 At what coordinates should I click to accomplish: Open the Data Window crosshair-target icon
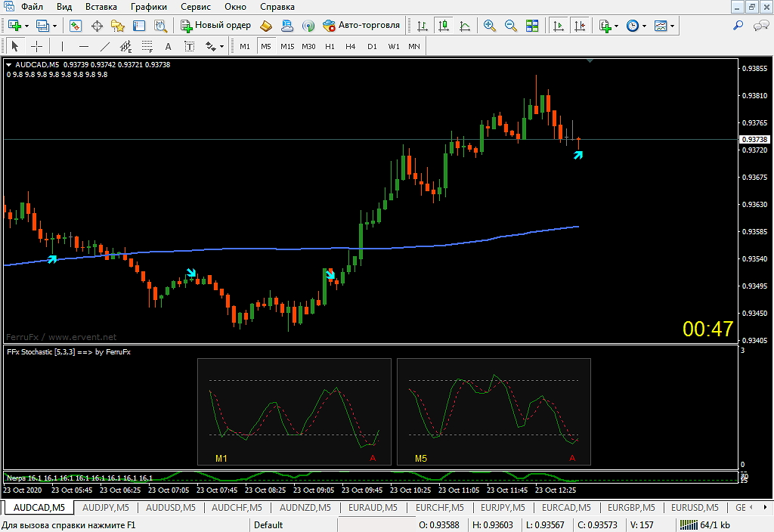click(x=97, y=26)
